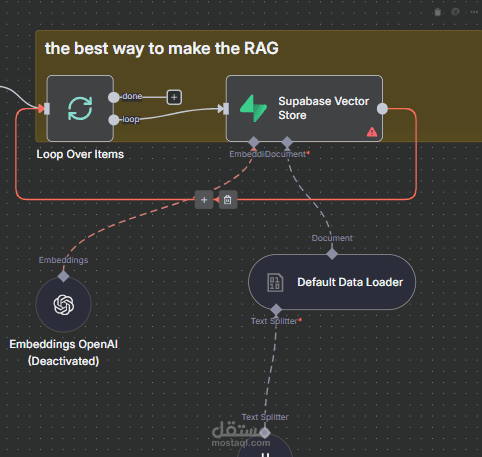Click the red warning triangle on Supabase

click(x=372, y=132)
